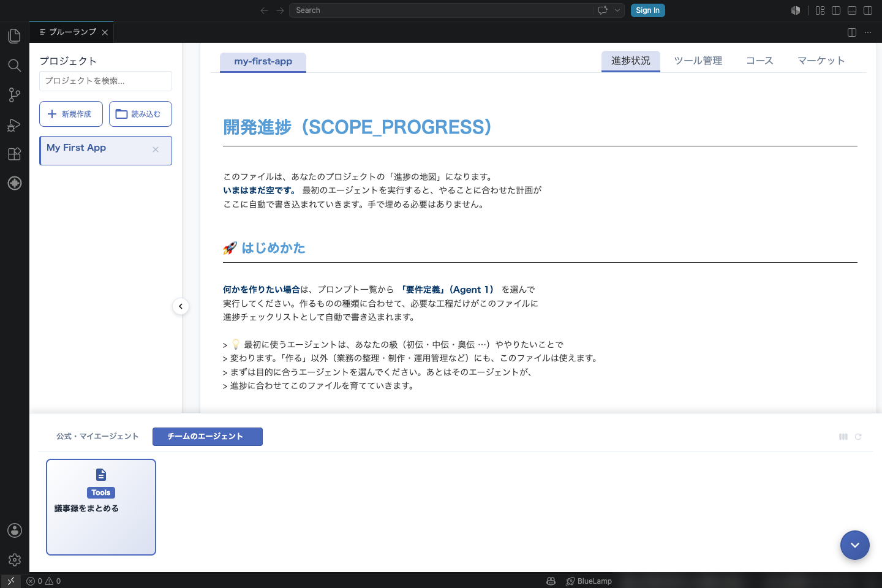882x588 pixels.
Task: Click the 新規作成 button
Action: tap(71, 114)
